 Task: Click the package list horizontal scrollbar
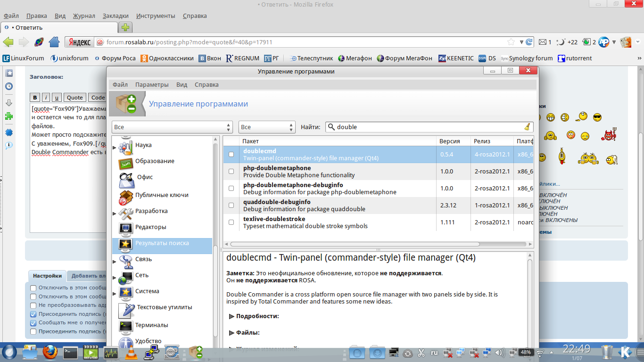click(x=355, y=244)
